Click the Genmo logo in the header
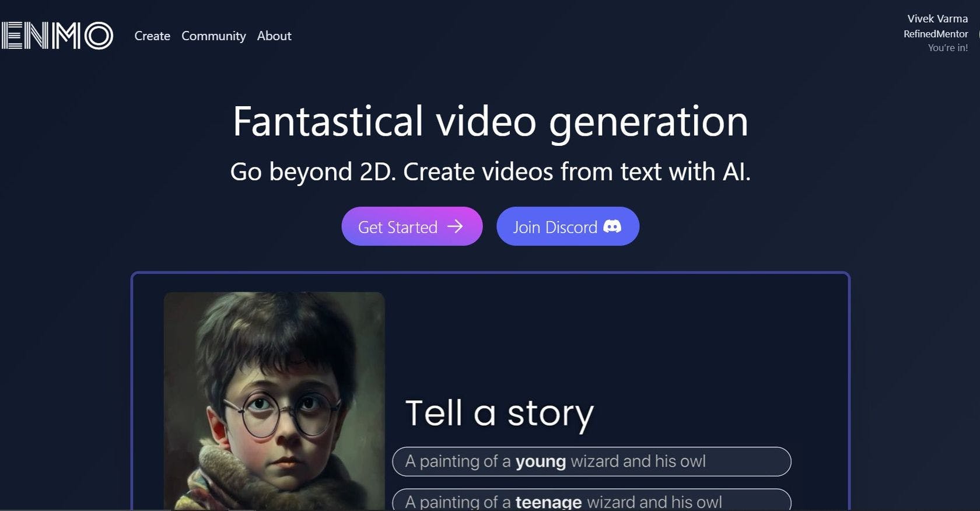Viewport: 980px width, 511px height. click(x=57, y=36)
